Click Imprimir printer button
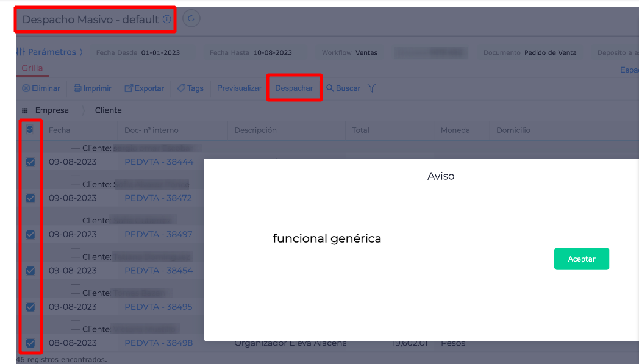Image resolution: width=639 pixels, height=364 pixels. pos(93,88)
